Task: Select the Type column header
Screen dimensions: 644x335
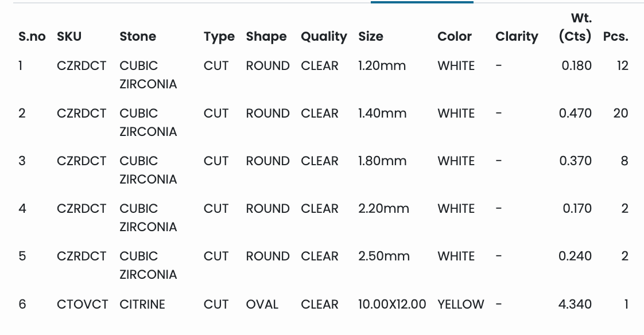Action: (219, 37)
